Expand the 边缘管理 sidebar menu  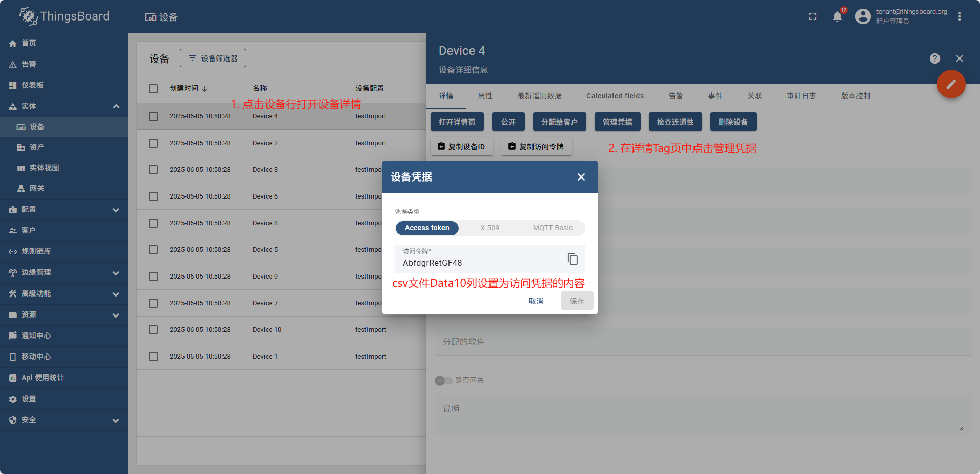point(116,273)
